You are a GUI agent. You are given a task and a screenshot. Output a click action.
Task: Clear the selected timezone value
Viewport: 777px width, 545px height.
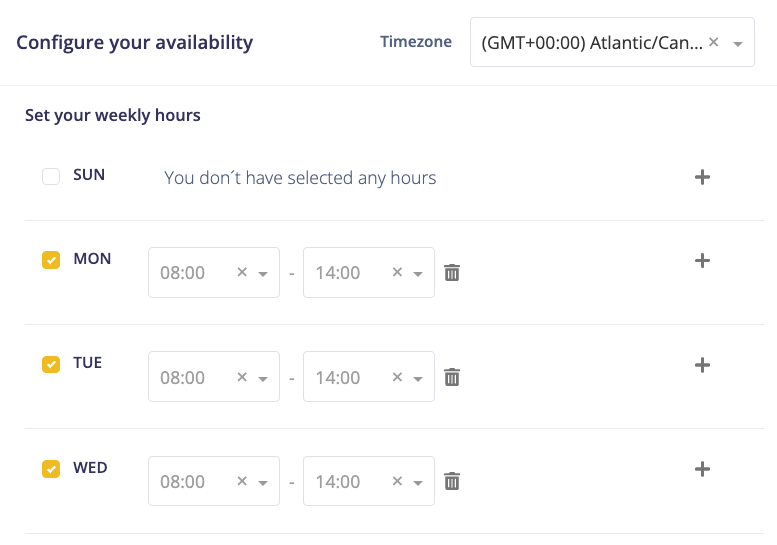tap(713, 43)
